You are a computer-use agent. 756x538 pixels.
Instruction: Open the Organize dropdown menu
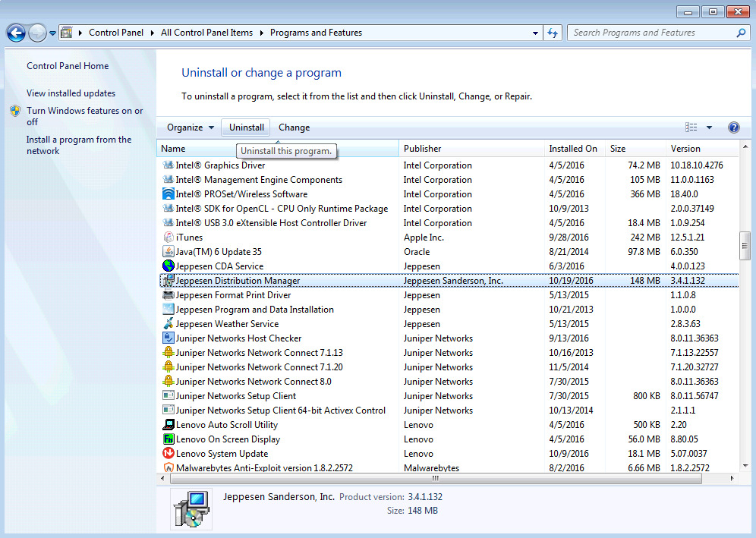coord(191,127)
